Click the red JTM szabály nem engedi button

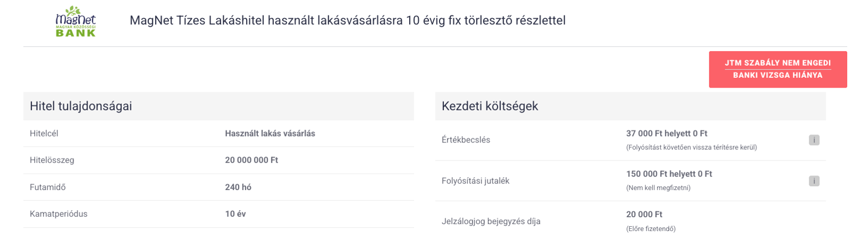(777, 69)
